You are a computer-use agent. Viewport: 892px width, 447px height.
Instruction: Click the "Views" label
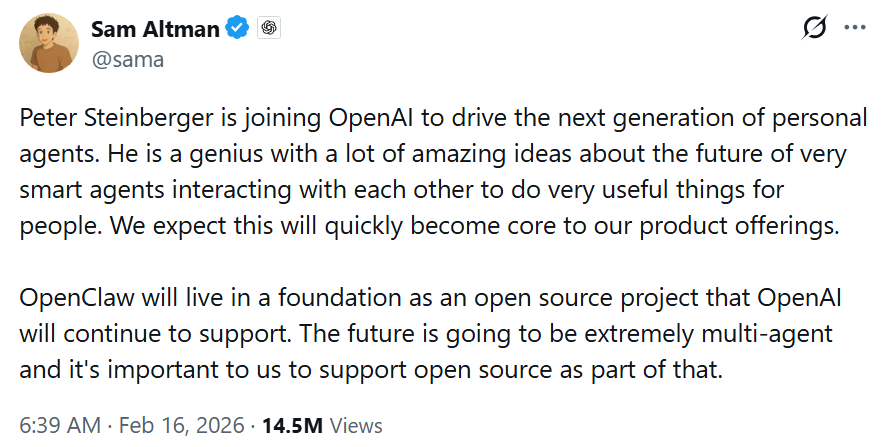[x=356, y=425]
